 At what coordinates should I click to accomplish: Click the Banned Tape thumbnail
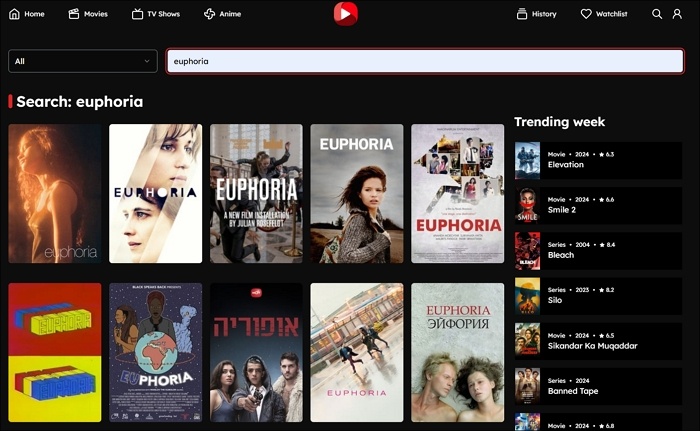point(527,386)
